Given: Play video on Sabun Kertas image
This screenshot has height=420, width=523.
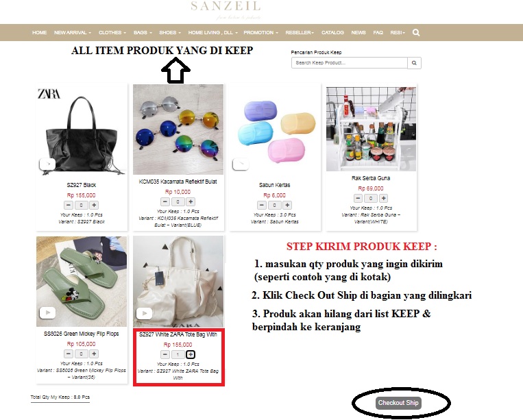Looking at the screenshot, I should pyautogui.click(x=241, y=164).
